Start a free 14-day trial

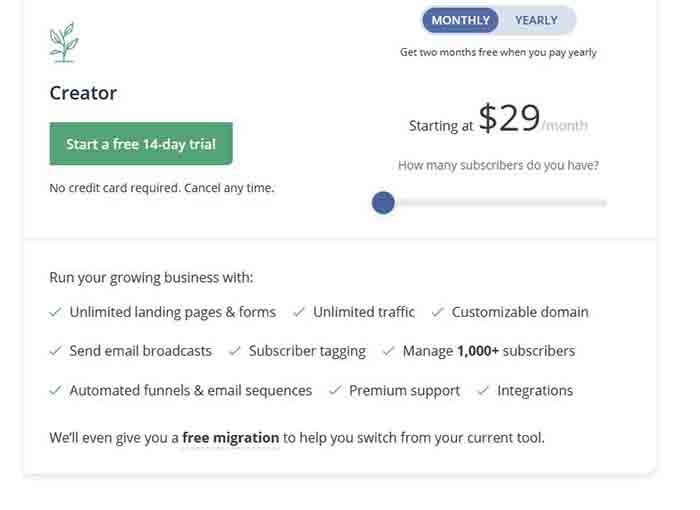[141, 144]
